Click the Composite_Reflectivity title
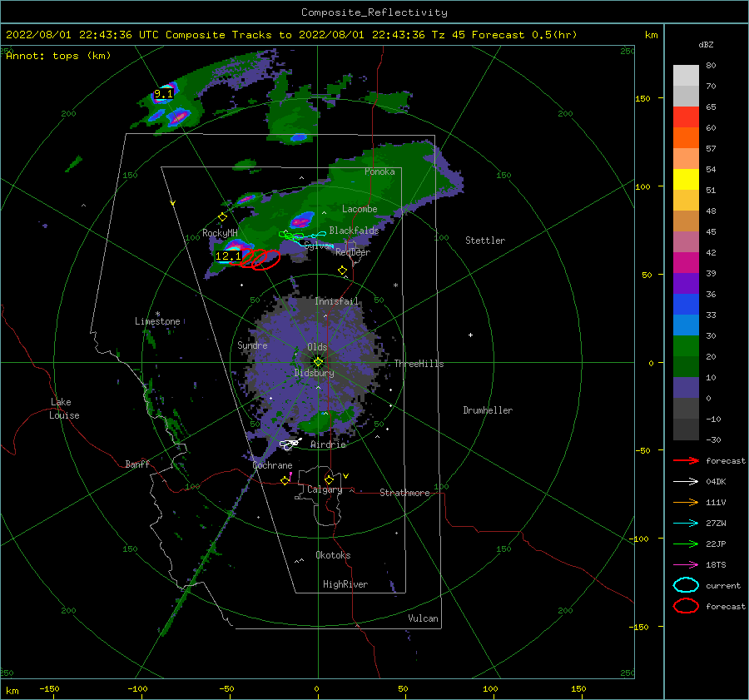 coord(374,12)
